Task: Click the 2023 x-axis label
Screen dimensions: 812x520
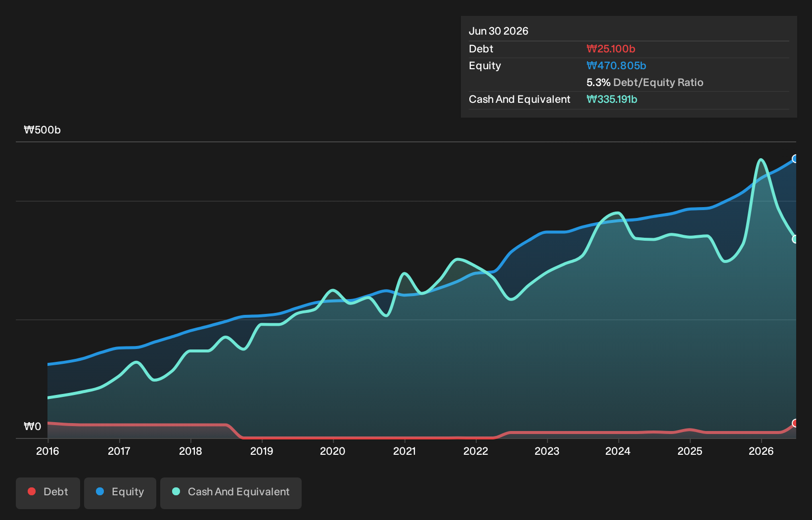Action: click(x=547, y=451)
